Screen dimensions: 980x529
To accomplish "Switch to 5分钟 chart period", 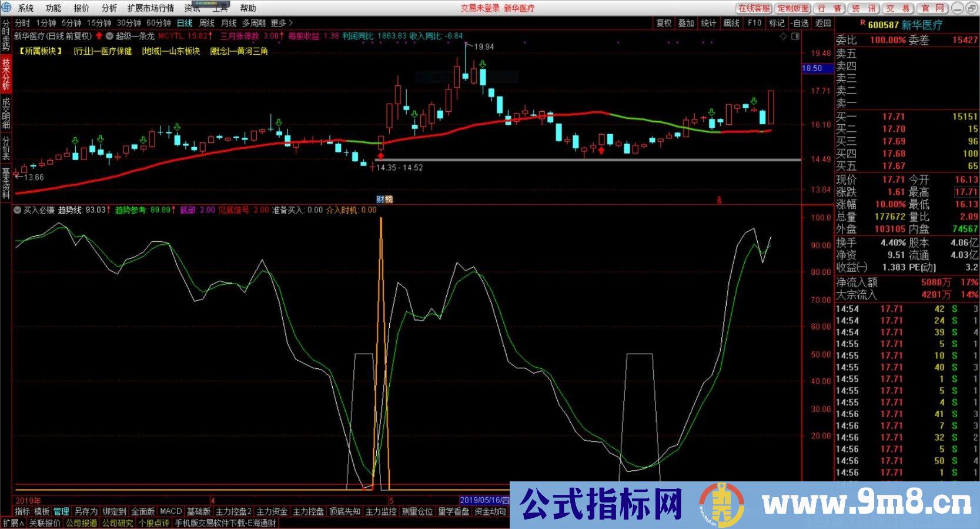I will [71, 23].
